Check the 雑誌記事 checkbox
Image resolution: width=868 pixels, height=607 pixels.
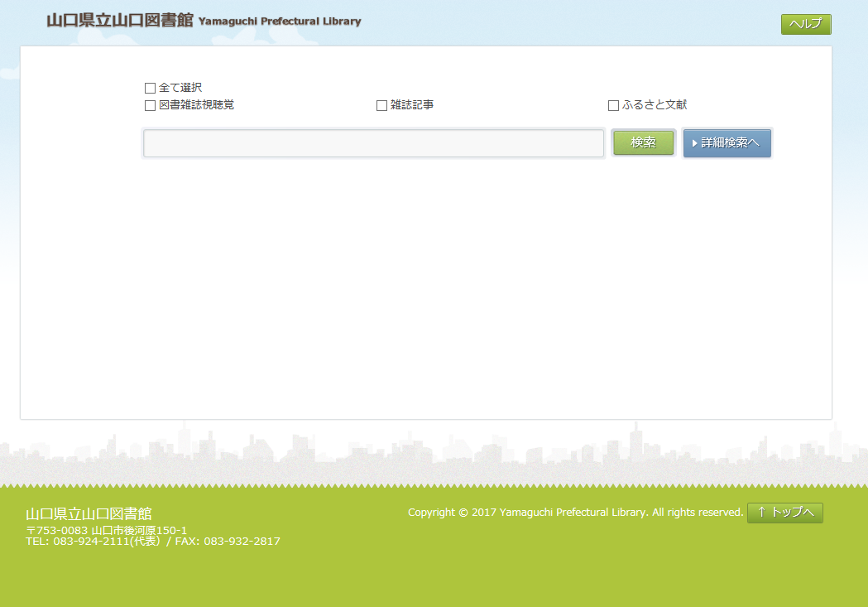[x=381, y=106]
